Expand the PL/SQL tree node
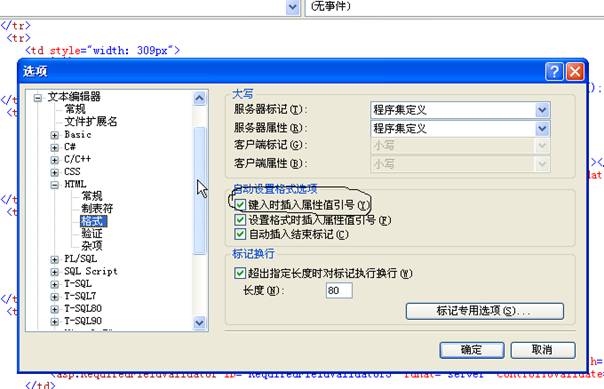 55,260
